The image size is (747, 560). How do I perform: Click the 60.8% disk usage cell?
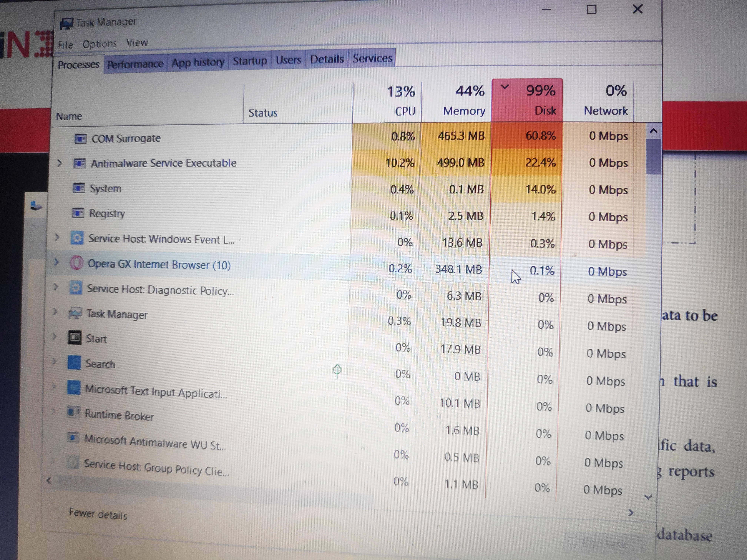coord(527,136)
